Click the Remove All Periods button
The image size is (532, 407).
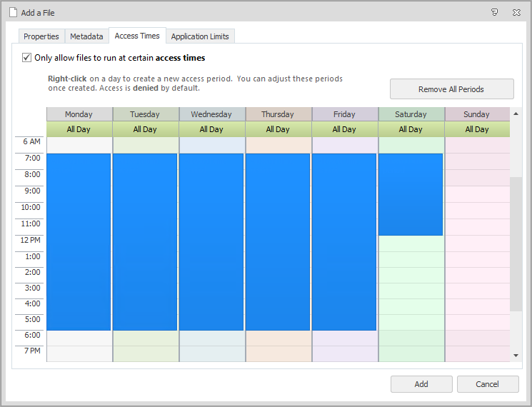[451, 89]
